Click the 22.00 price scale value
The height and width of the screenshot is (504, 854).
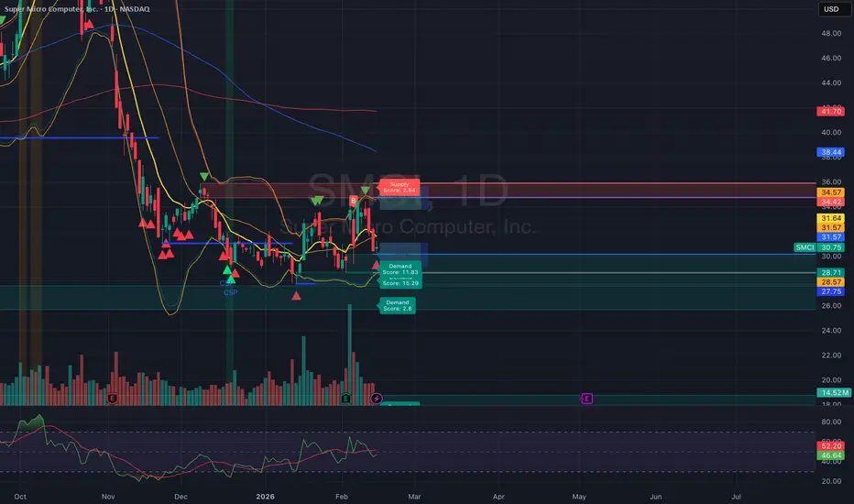click(831, 356)
